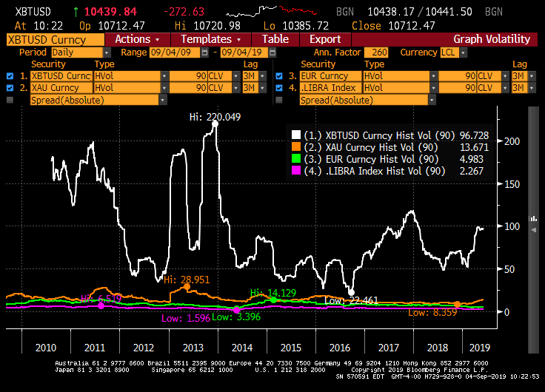The height and width of the screenshot is (392, 545).
Task: Open right Spread(Absolute) dropdown arrow
Action: click(432, 100)
